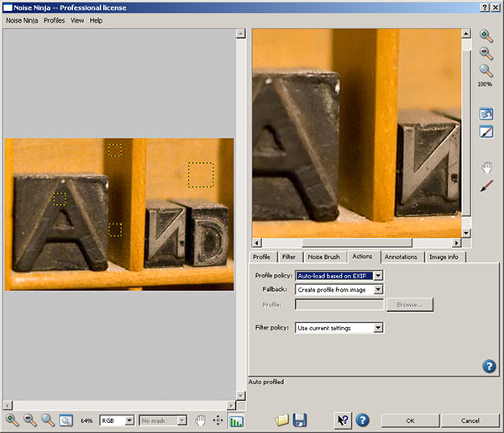Image resolution: width=504 pixels, height=433 pixels.
Task: Zoom in on the preview pane
Action: click(x=486, y=35)
